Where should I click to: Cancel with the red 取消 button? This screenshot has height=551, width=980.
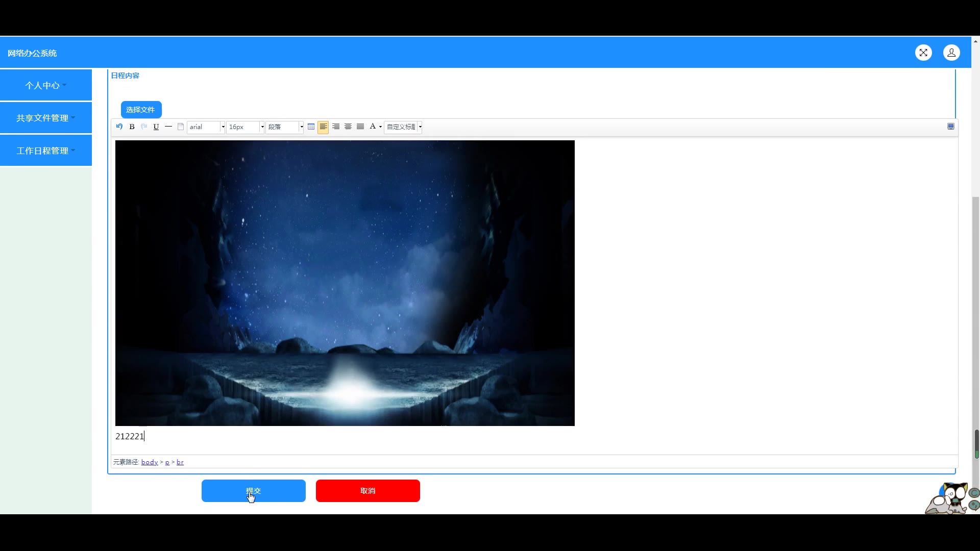click(x=368, y=491)
